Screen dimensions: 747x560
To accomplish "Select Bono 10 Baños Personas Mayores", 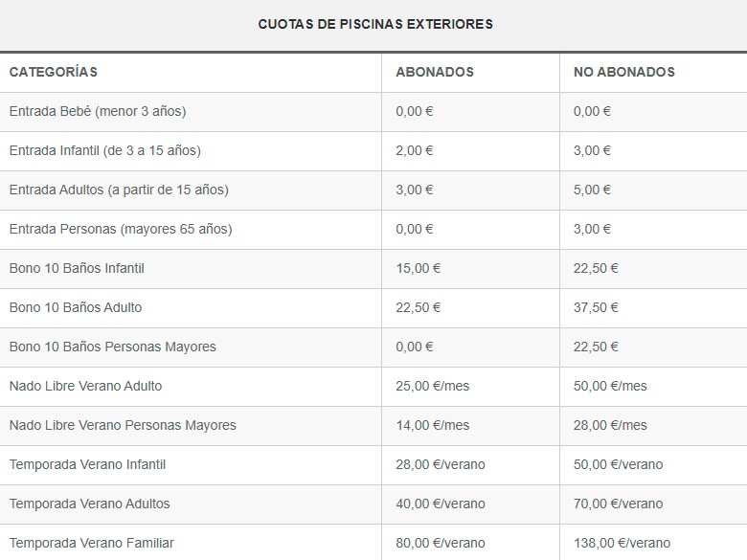I will 113,347.
